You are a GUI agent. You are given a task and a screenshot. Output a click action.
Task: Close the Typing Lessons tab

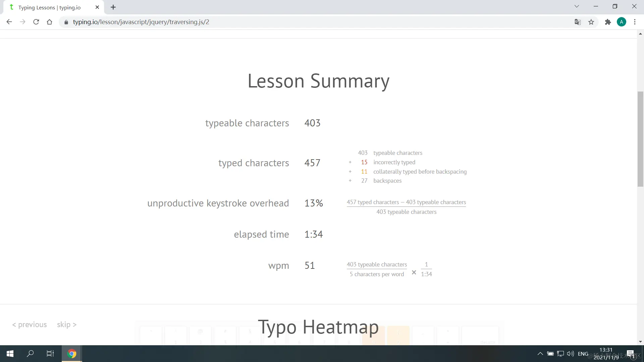pos(97,7)
